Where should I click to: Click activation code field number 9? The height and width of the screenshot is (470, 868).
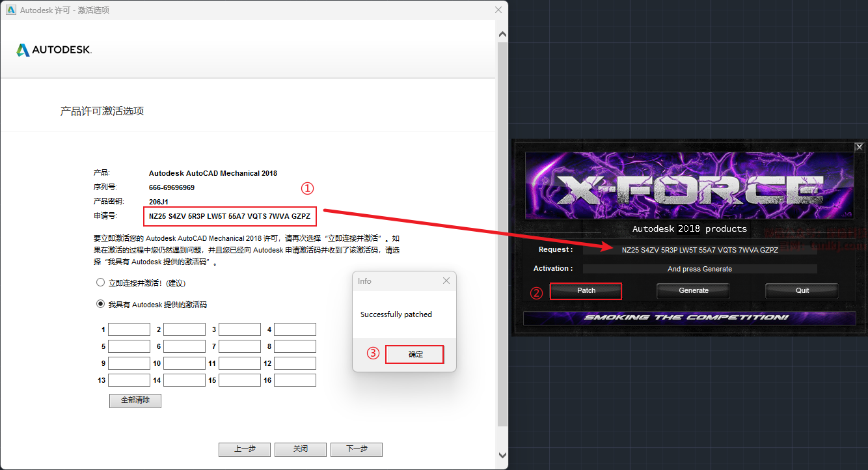[129, 363]
